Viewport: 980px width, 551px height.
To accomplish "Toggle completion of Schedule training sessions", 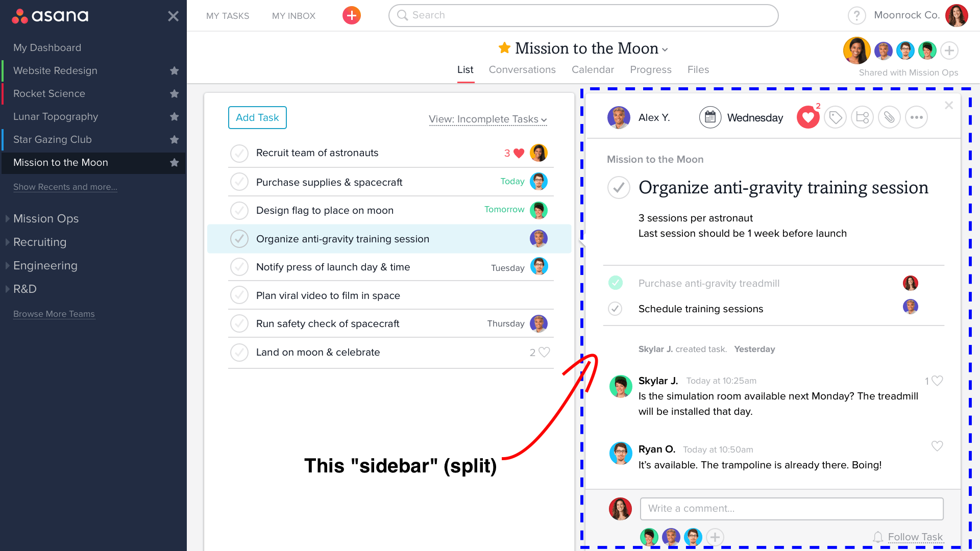I will [617, 309].
